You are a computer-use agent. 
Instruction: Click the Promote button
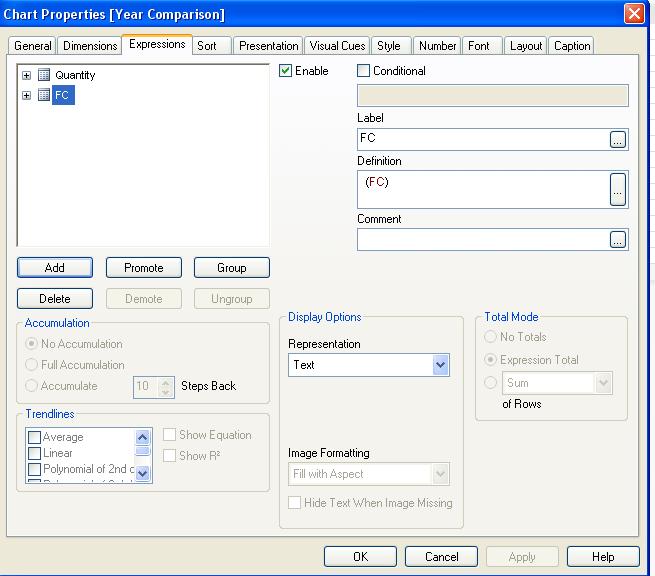coord(144,268)
